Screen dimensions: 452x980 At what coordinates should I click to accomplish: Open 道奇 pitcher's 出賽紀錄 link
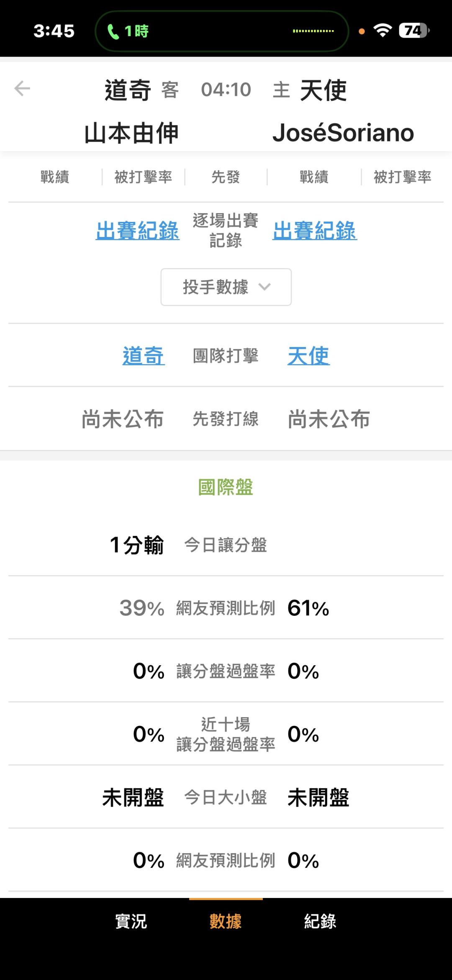coord(138,231)
